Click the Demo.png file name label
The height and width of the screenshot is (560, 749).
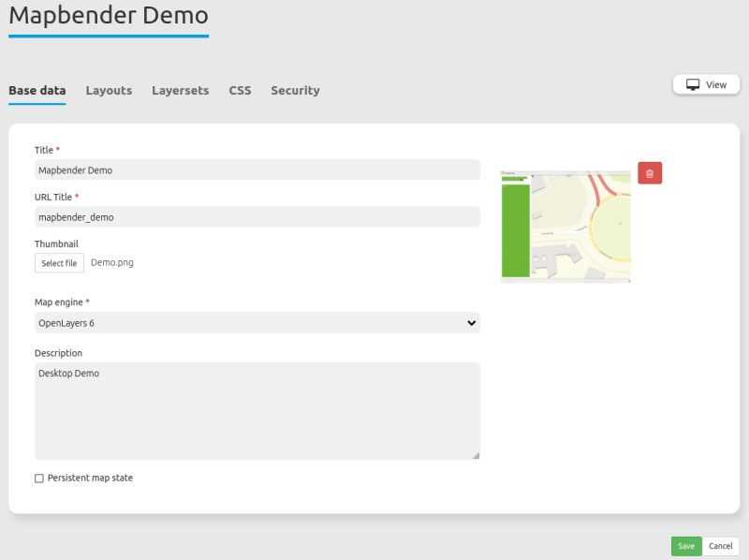tap(114, 263)
